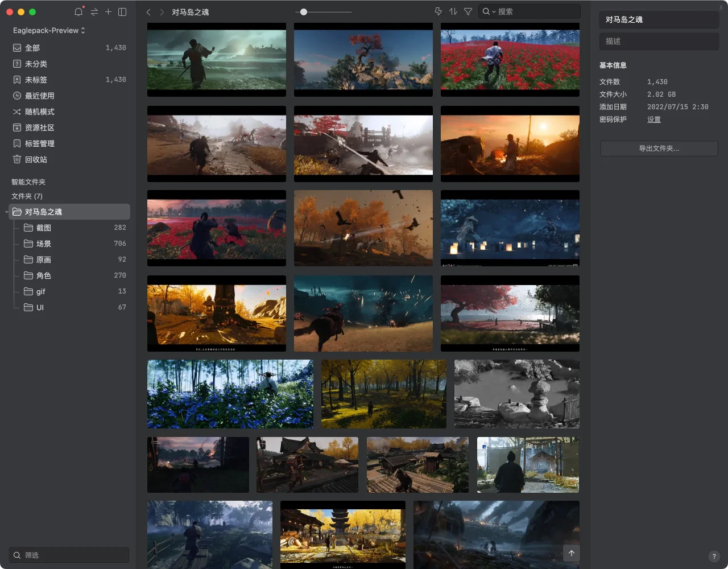This screenshot has width=728, height=569.
Task: Open 最近使用 in the sidebar
Action: [x=69, y=96]
